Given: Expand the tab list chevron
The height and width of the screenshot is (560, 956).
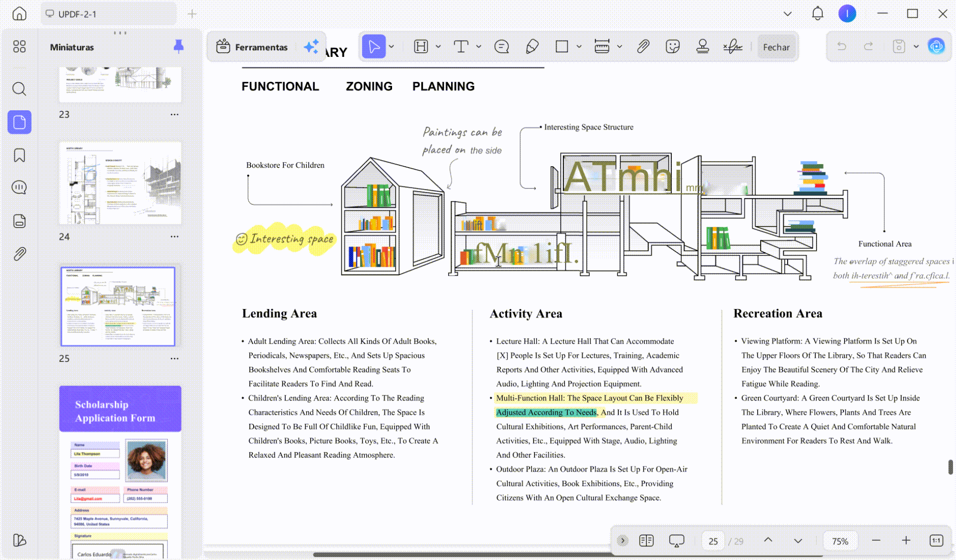Looking at the screenshot, I should click(x=788, y=14).
